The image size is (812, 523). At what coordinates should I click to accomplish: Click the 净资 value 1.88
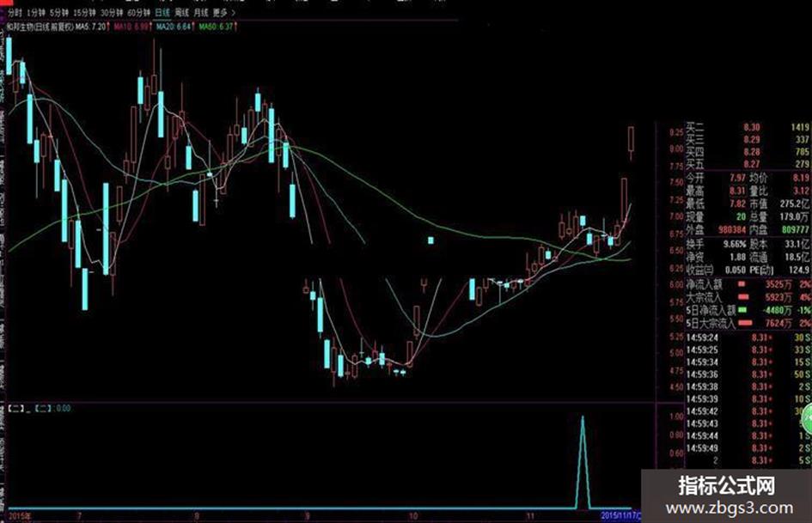point(737,257)
